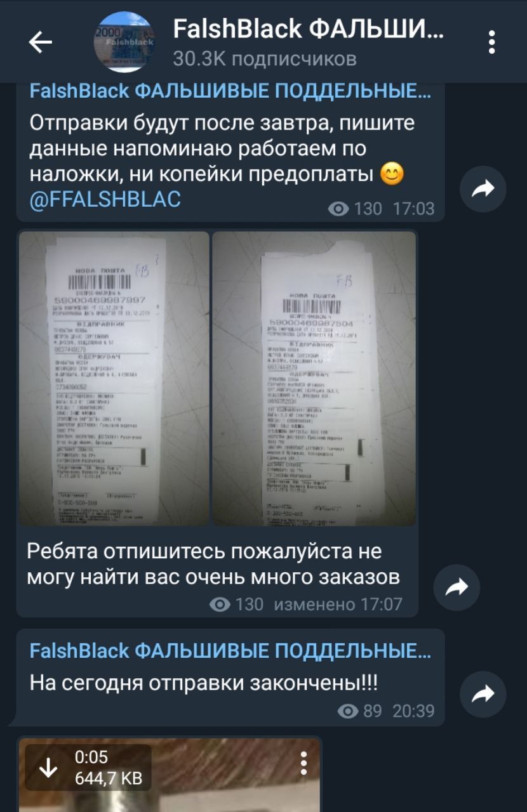The width and height of the screenshot is (527, 812).
Task: Open the FalshBlack channel avatar
Action: [x=124, y=43]
